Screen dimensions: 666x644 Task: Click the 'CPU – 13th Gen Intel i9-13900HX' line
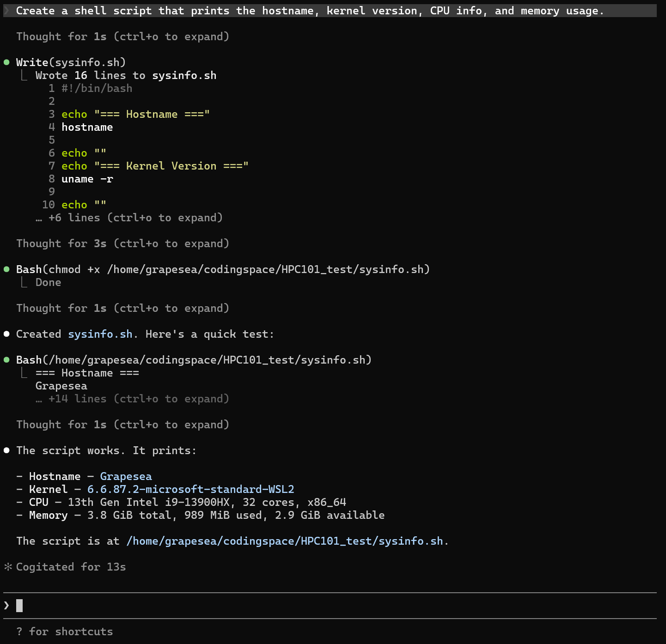(181, 502)
